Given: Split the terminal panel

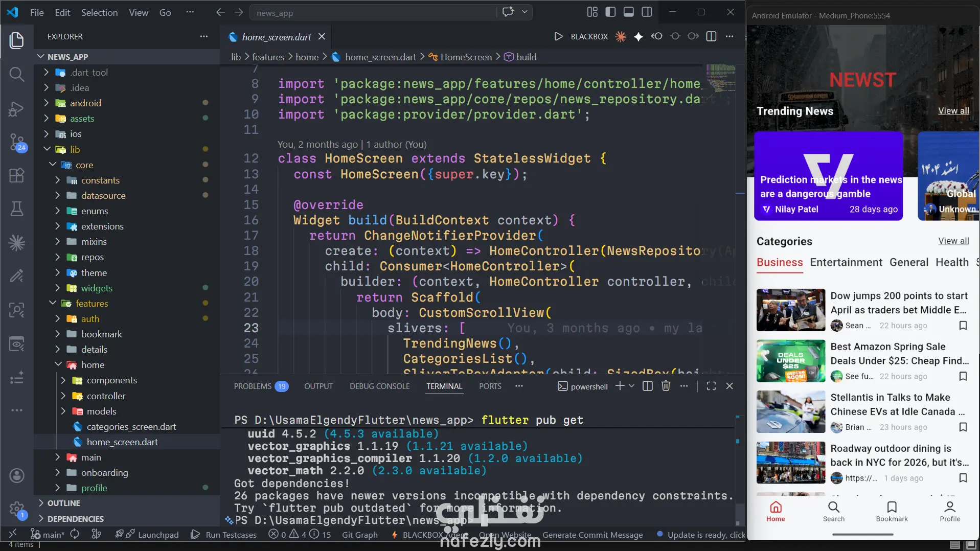Looking at the screenshot, I should 647,386.
